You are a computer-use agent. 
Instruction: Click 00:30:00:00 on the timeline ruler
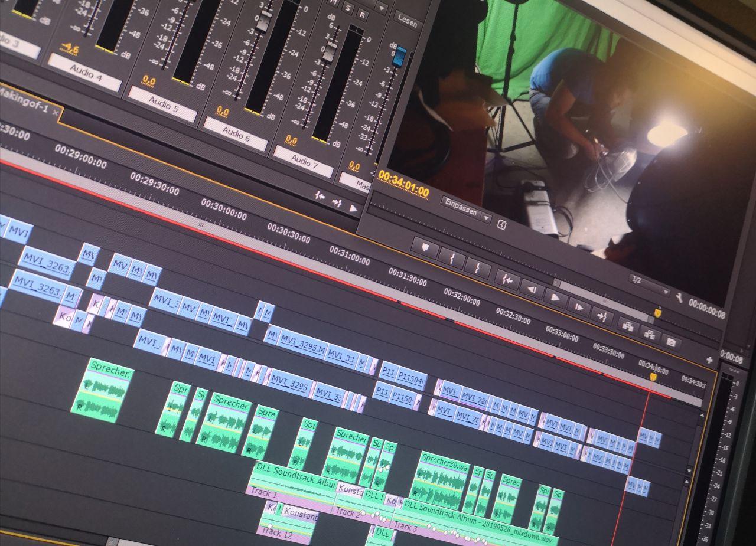(x=223, y=210)
